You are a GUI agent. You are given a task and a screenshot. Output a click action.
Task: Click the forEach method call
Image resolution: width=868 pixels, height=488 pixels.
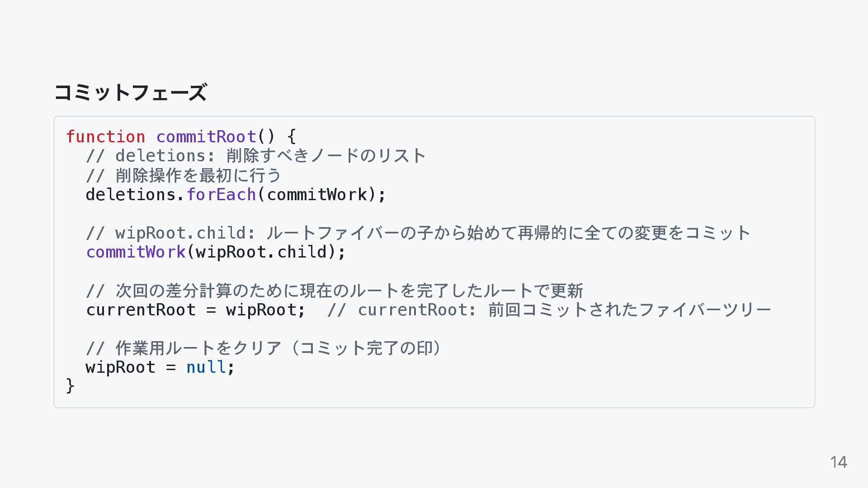pos(222,194)
